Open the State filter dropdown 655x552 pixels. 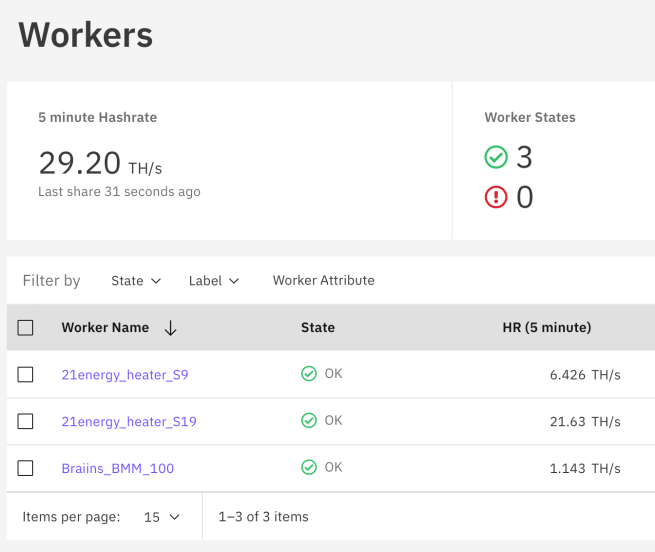tap(136, 281)
